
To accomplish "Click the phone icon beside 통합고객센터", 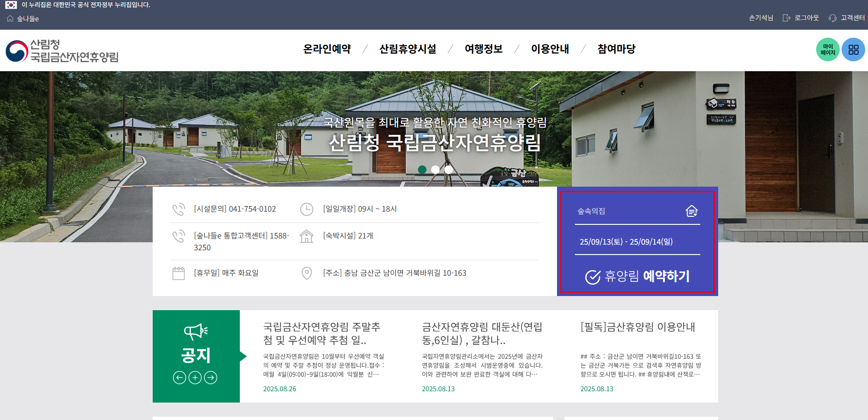I will coord(179,236).
